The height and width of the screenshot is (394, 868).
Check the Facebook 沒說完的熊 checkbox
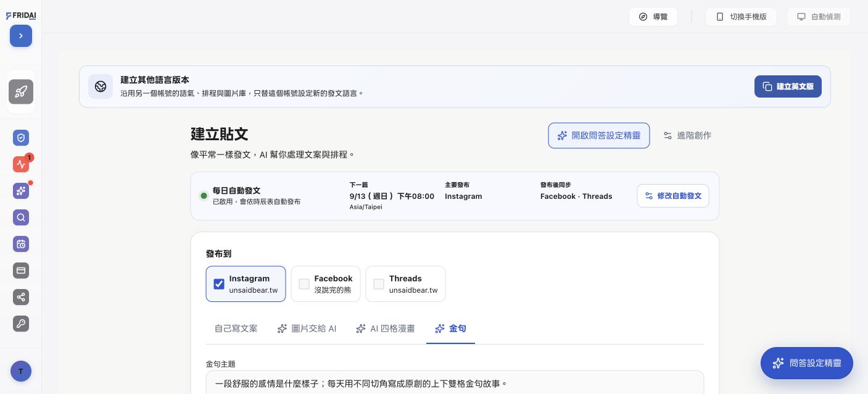click(x=304, y=284)
